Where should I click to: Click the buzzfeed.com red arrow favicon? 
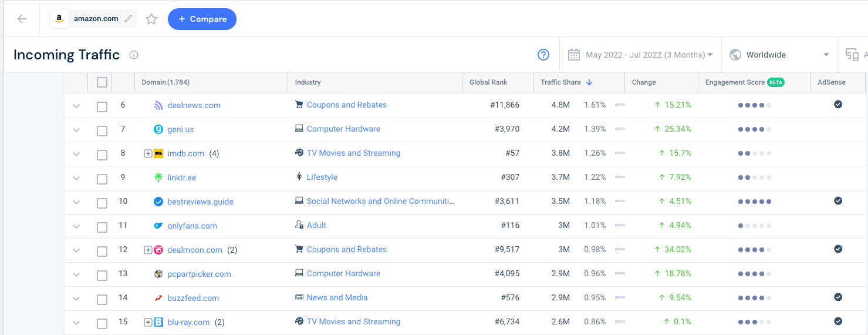[158, 298]
